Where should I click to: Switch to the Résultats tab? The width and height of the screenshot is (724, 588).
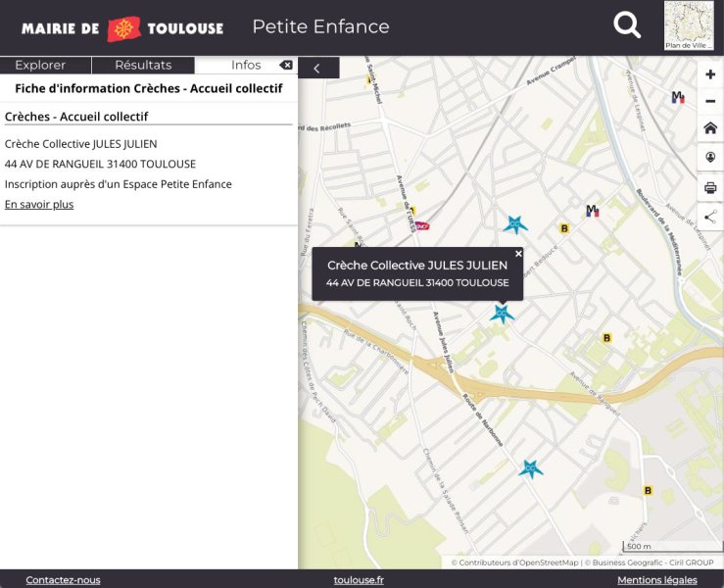click(x=143, y=66)
